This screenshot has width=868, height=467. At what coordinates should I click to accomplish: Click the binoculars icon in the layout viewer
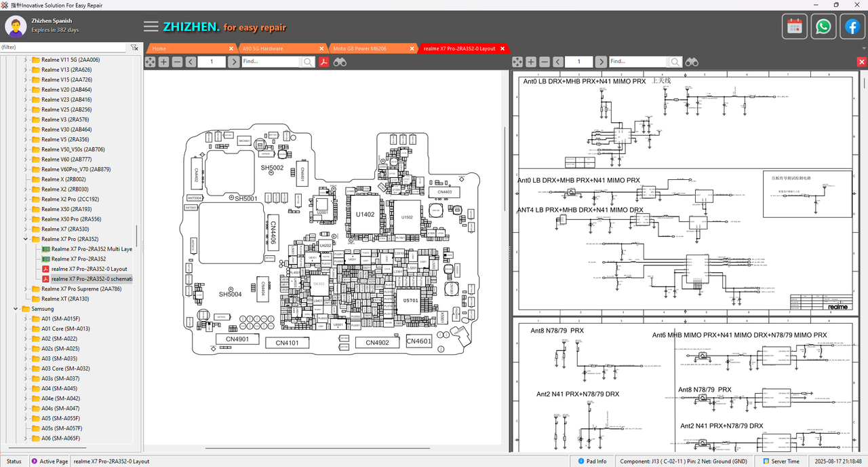(340, 62)
